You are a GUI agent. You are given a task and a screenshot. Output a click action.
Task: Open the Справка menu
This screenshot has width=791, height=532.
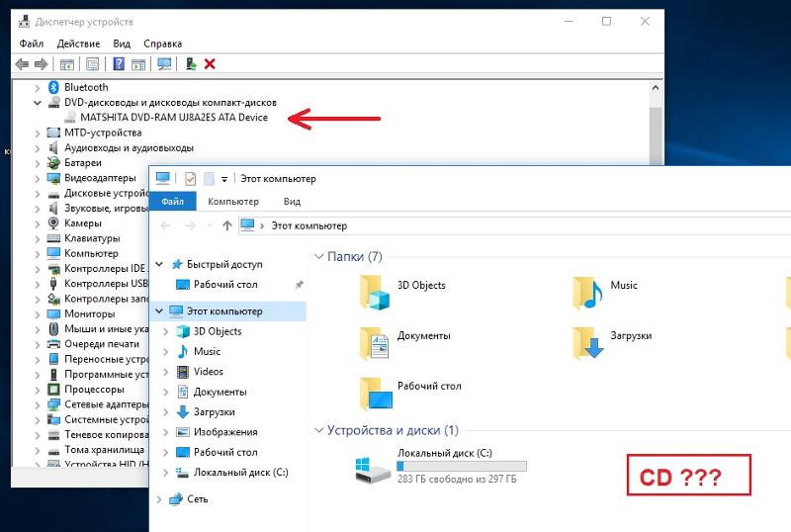162,44
